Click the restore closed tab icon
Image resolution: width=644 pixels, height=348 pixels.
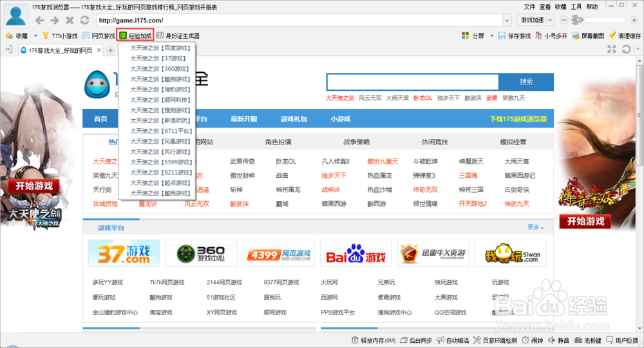click(627, 50)
